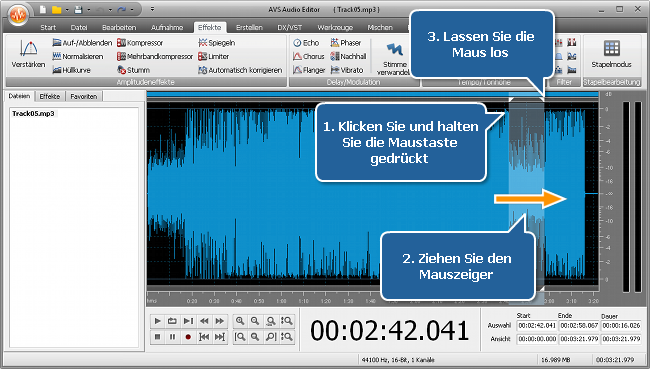This screenshot has width=650, height=369.
Task: Open the Stapelmodus batch mode
Action: coord(611,54)
